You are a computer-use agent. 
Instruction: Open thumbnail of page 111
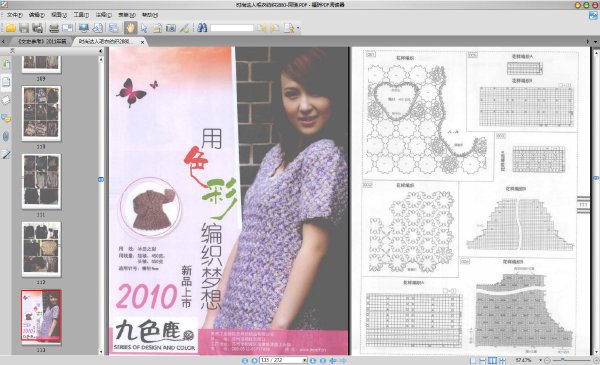pos(41,181)
